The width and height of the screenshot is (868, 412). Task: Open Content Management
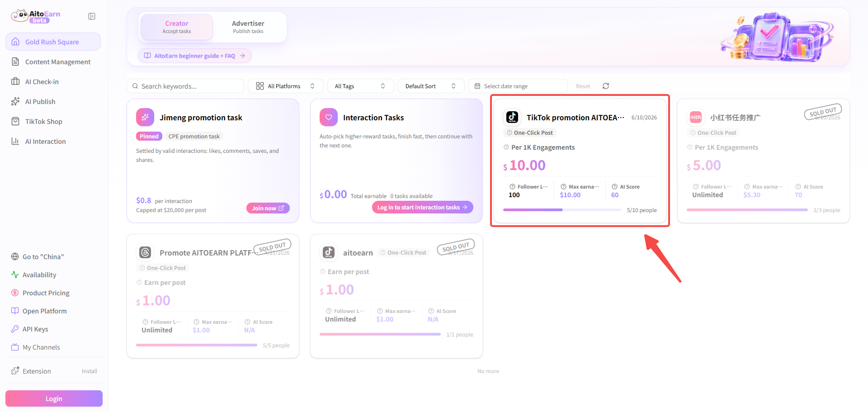(x=53, y=62)
